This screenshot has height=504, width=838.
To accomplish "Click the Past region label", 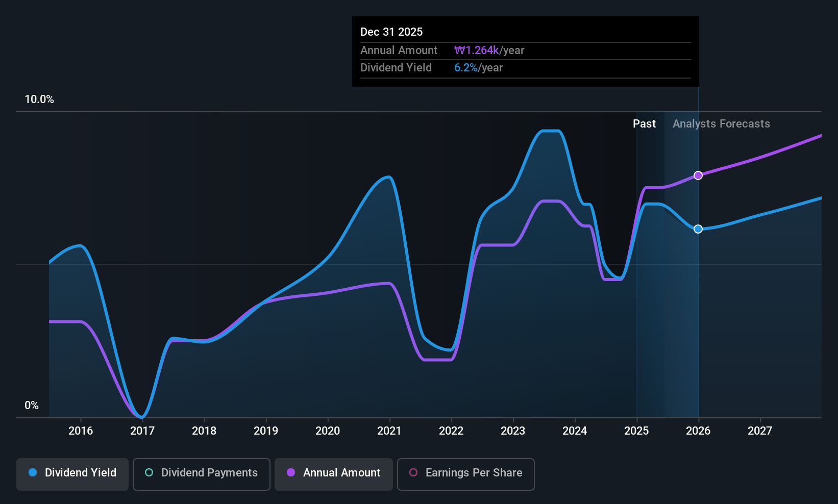I will (x=644, y=124).
